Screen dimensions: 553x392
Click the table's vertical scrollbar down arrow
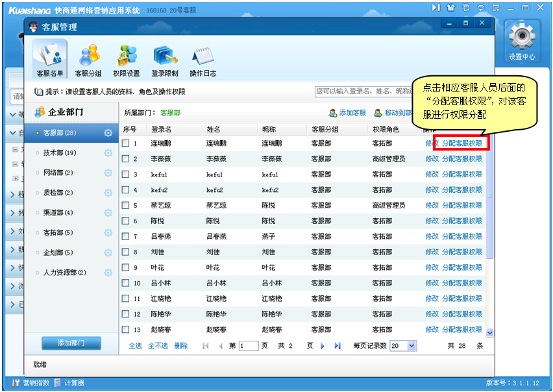point(489,332)
